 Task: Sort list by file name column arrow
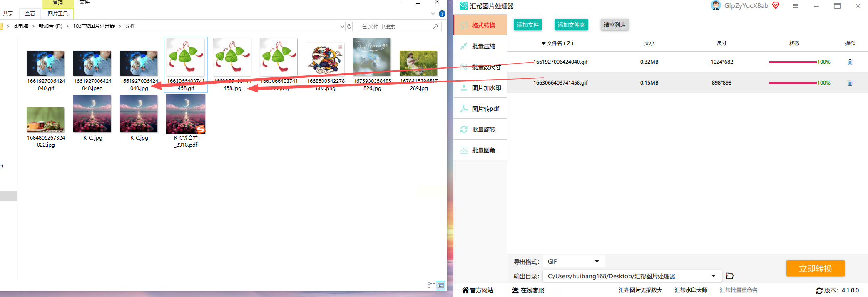[543, 43]
